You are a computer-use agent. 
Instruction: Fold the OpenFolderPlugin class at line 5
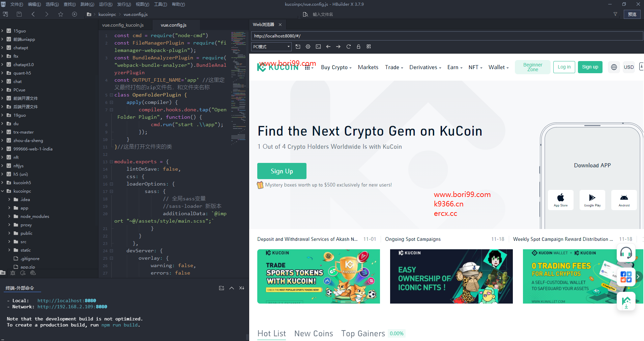coord(111,95)
